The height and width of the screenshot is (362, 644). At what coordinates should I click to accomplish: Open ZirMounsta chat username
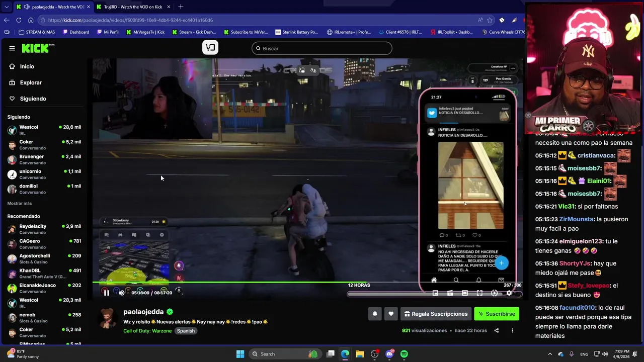coord(576,219)
